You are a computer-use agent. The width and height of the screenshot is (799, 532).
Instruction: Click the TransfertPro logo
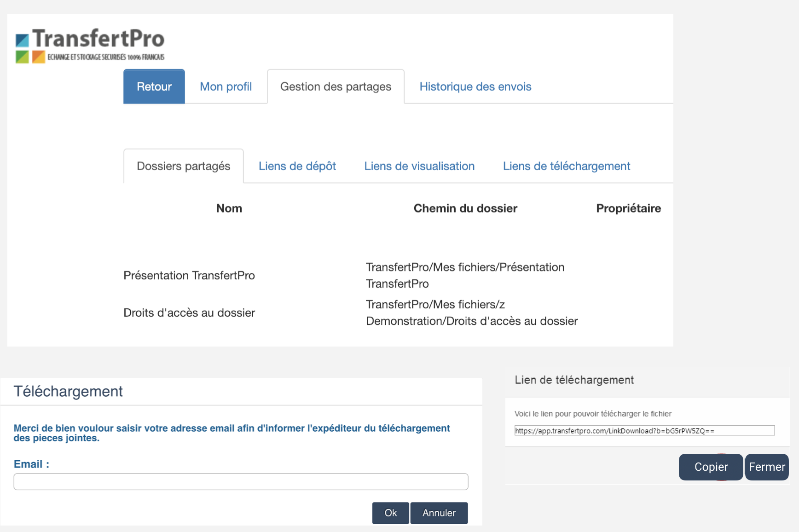click(90, 45)
